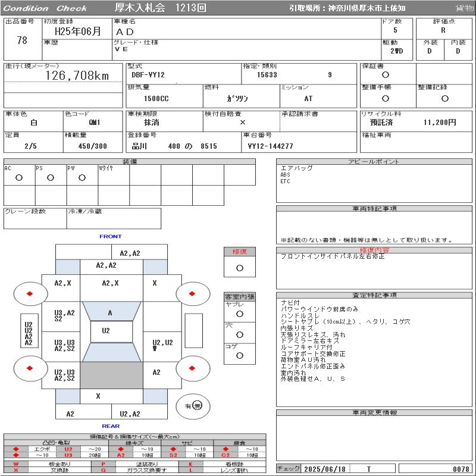Click the circle under ヤブレ

[x=240, y=314]
